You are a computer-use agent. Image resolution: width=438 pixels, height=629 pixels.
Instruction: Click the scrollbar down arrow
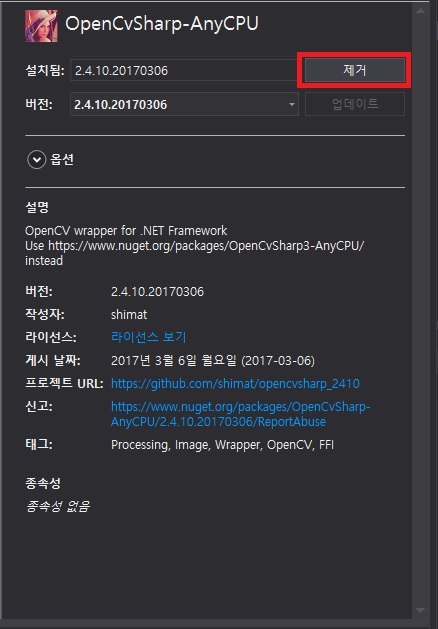click(x=420, y=611)
